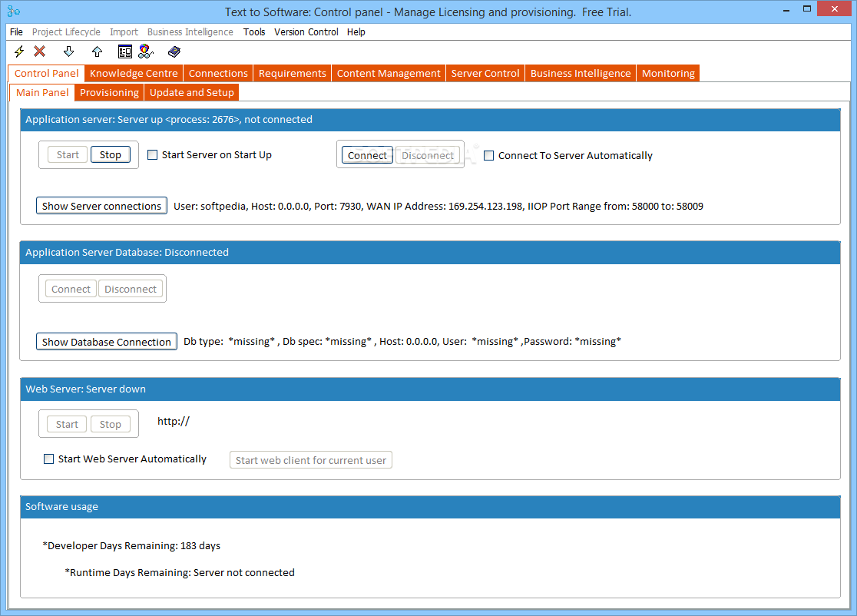Open the Version Control menu
This screenshot has width=857, height=616.
pyautogui.click(x=306, y=31)
